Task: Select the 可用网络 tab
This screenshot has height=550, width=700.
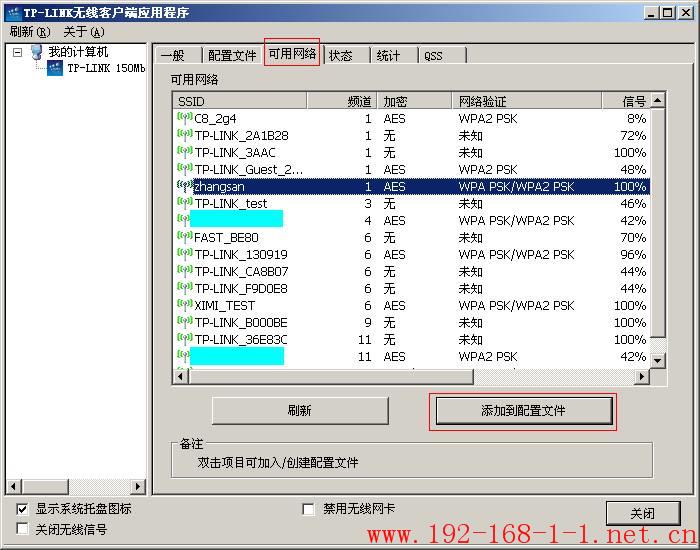Action: point(292,53)
